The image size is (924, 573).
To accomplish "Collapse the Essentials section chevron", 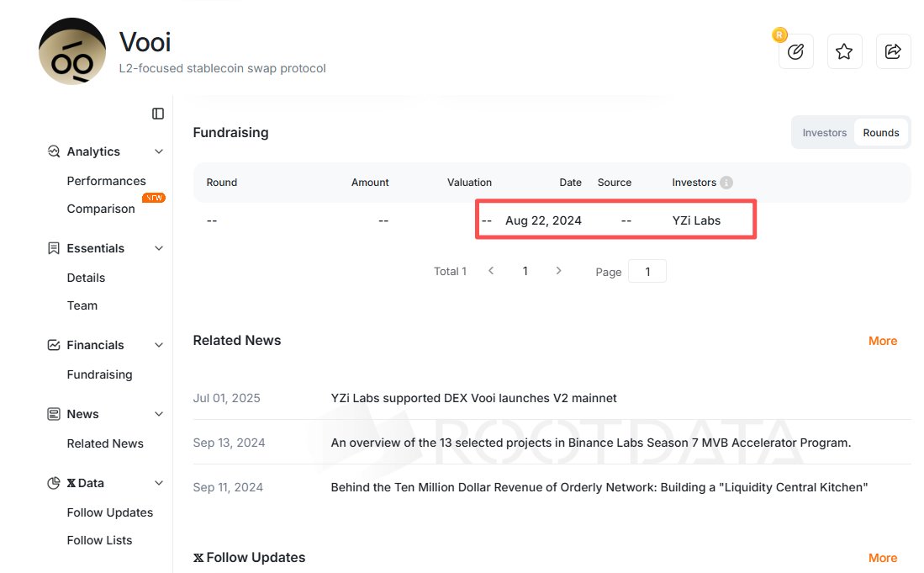I will click(159, 248).
